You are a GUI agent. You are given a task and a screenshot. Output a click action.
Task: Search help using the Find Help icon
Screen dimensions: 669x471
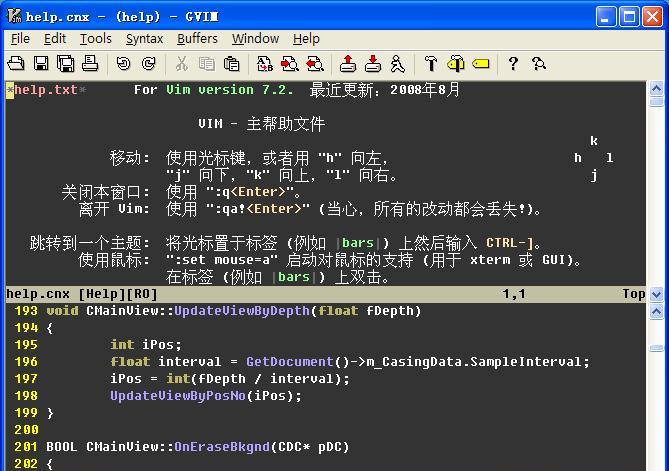[x=538, y=64]
